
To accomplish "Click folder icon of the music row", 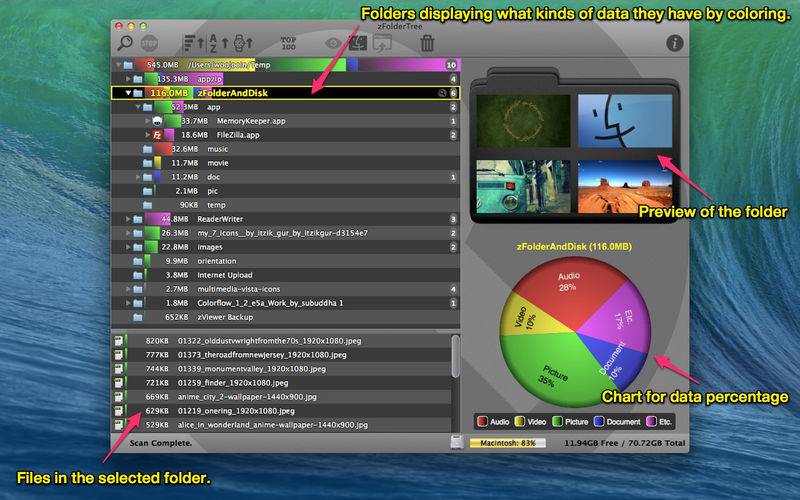I will tap(147, 149).
